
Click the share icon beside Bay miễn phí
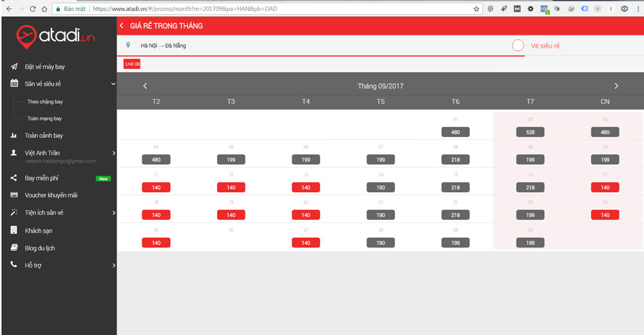pyautogui.click(x=14, y=178)
